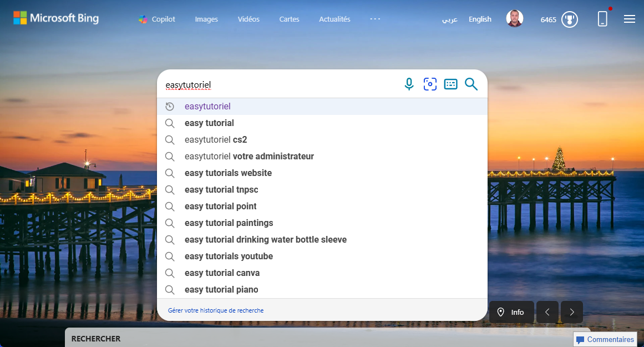
Task: Select the Copilot icon in the navbar
Action: pos(143,19)
